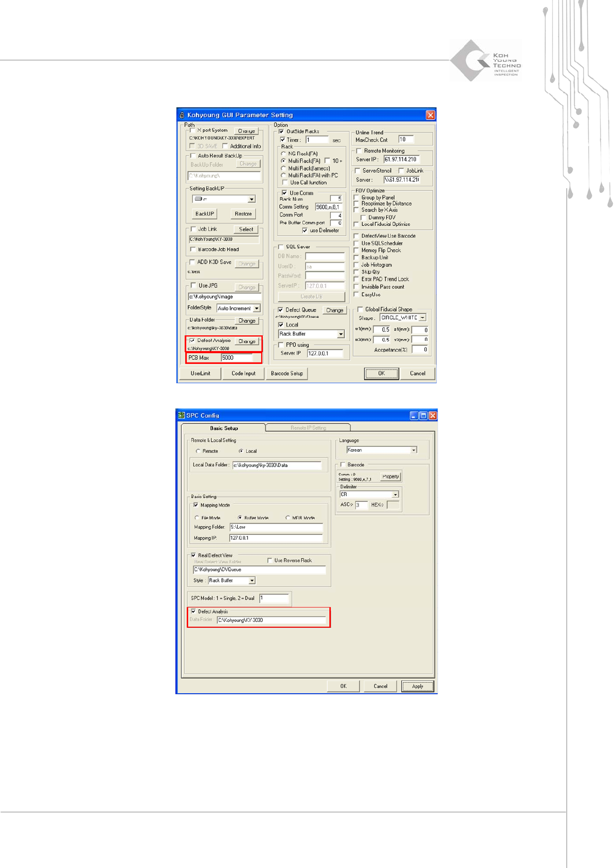Screen dimensions: 614x868
Task: Open the Barcode Setup button
Action: [x=287, y=373]
